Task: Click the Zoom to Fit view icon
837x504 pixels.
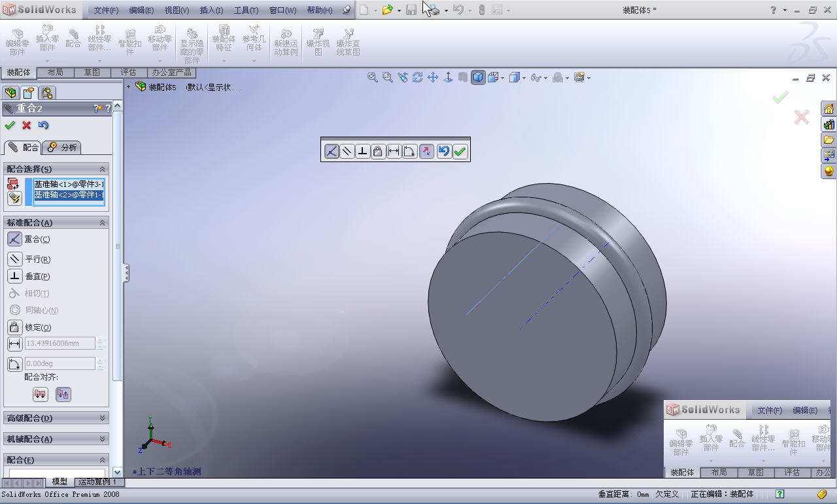Action: (373, 77)
